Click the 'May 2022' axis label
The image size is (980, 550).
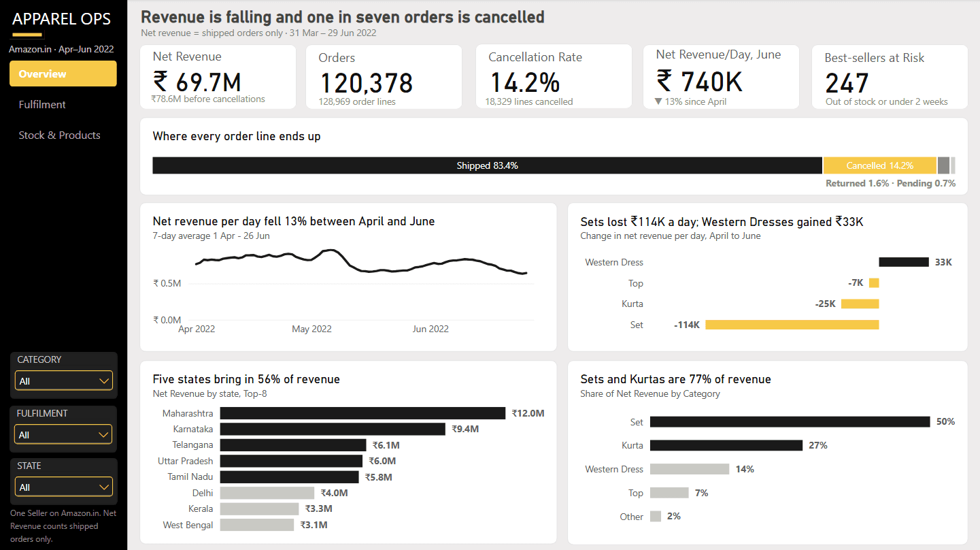click(x=311, y=329)
